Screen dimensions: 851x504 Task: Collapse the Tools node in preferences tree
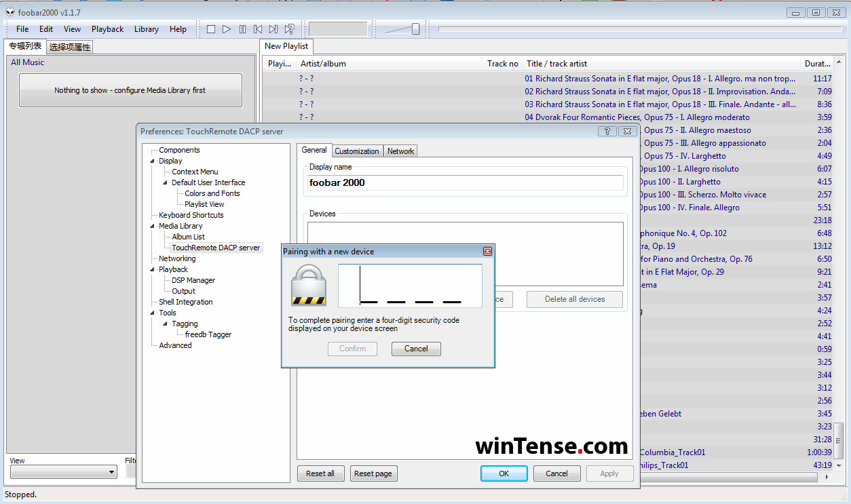[x=153, y=313]
